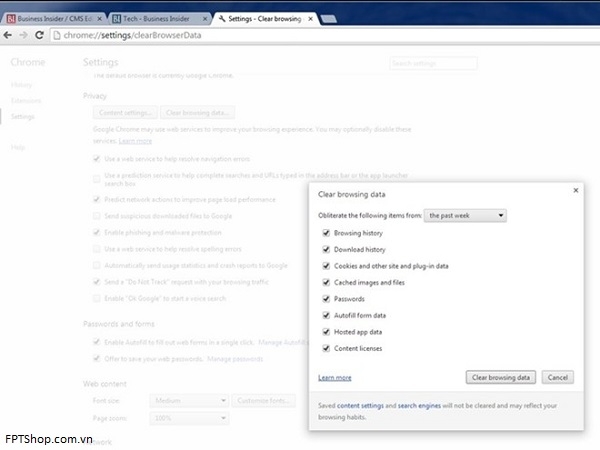The height and width of the screenshot is (450, 600).
Task: Uncheck the Passwords checkbox
Action: [x=326, y=298]
